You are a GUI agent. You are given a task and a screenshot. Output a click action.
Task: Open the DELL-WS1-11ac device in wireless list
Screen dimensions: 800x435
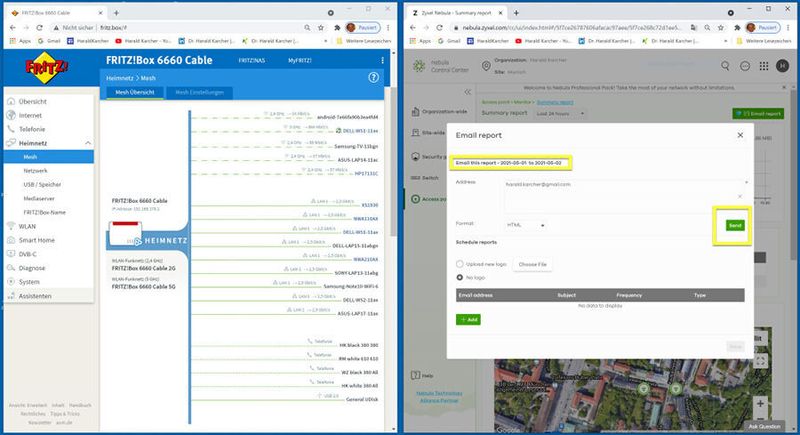[360, 131]
